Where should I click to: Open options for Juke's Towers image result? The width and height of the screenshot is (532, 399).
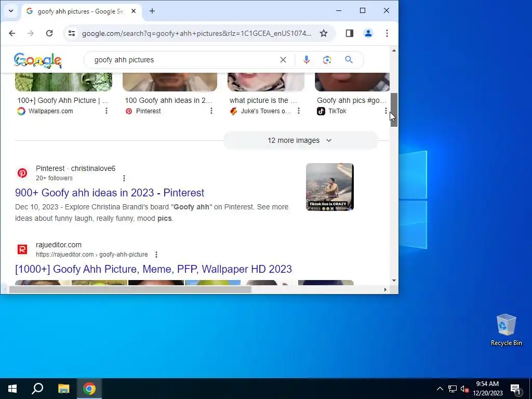pos(299,111)
